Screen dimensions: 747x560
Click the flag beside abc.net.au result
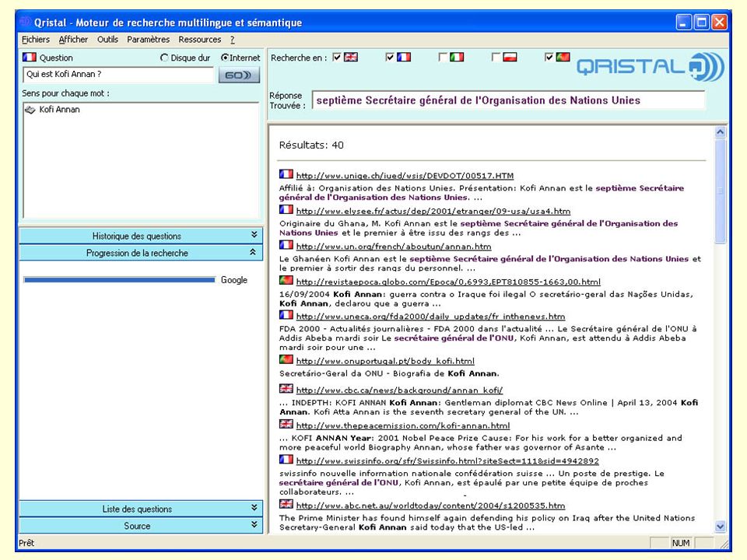tap(286, 504)
